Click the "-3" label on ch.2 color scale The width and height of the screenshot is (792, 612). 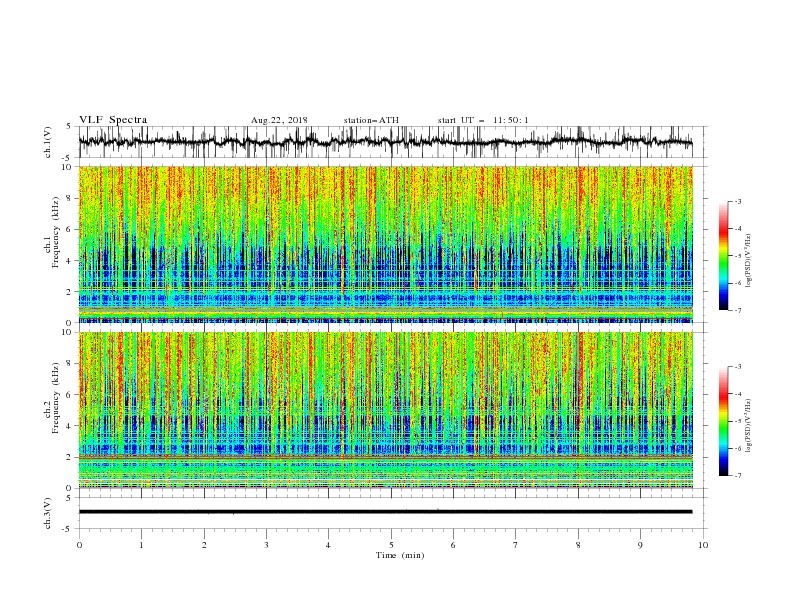738,367
